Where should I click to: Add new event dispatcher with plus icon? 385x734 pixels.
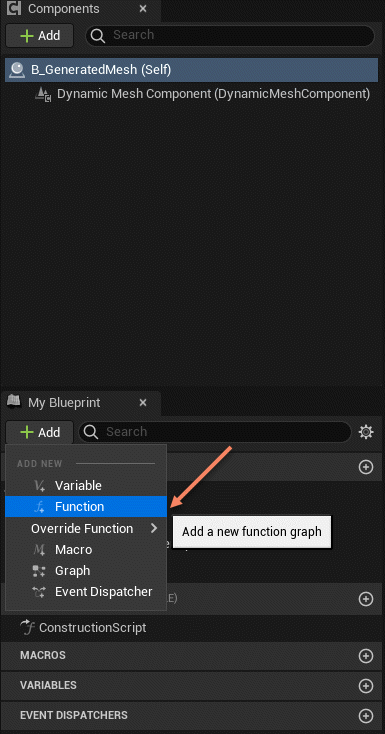366,716
